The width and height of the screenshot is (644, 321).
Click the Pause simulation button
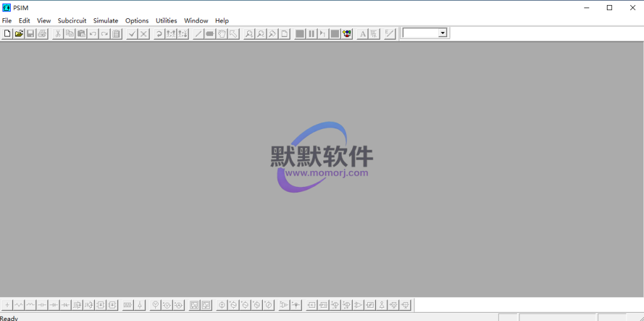coord(312,34)
